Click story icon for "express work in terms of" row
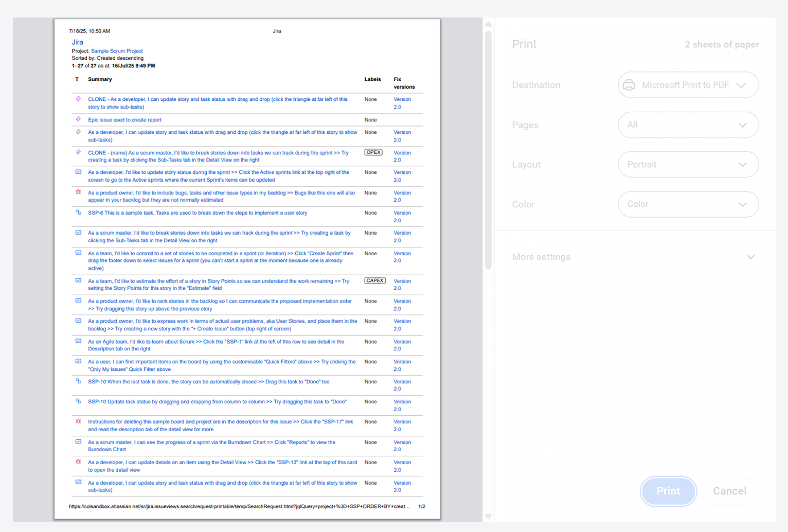This screenshot has width=788, height=532. pyautogui.click(x=78, y=321)
